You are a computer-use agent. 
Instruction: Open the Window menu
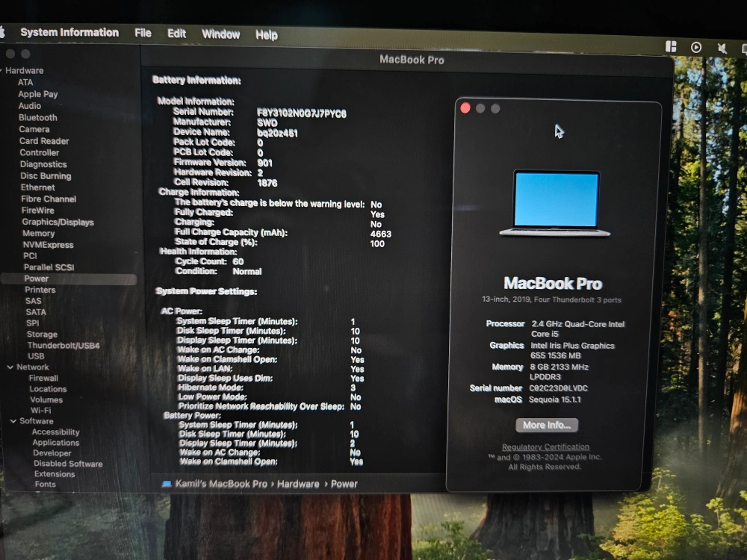tap(220, 34)
